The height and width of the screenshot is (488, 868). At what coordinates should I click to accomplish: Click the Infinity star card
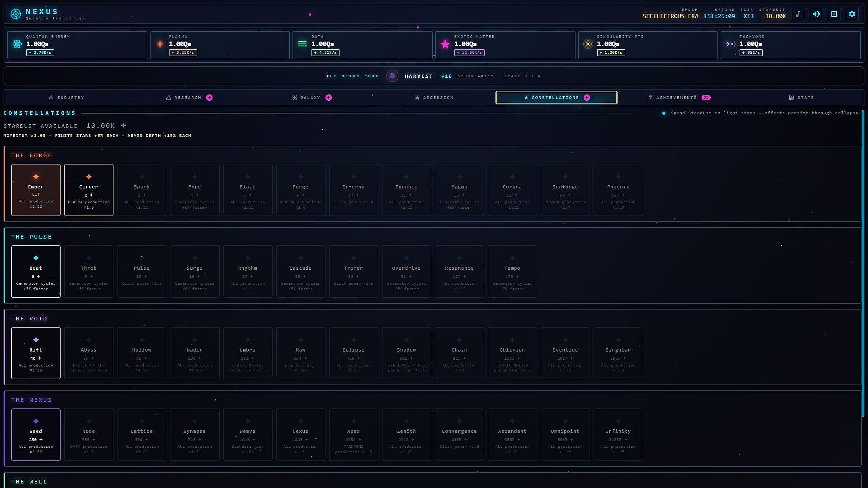[618, 435]
